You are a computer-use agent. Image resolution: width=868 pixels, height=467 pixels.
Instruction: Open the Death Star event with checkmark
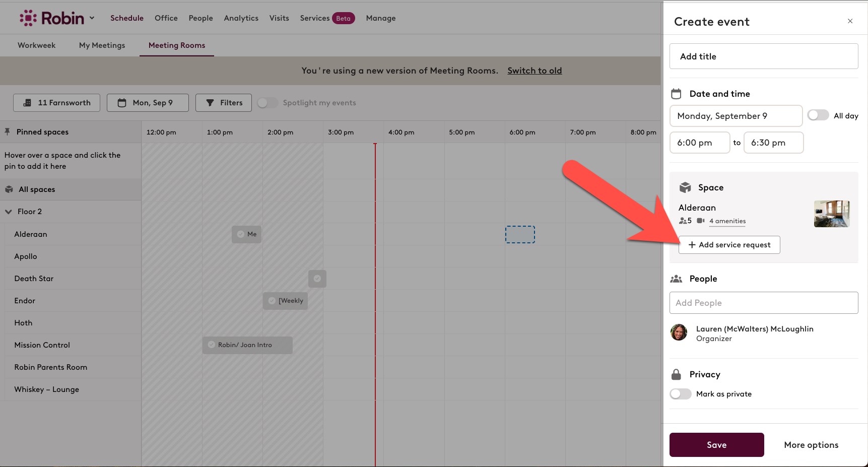point(317,279)
